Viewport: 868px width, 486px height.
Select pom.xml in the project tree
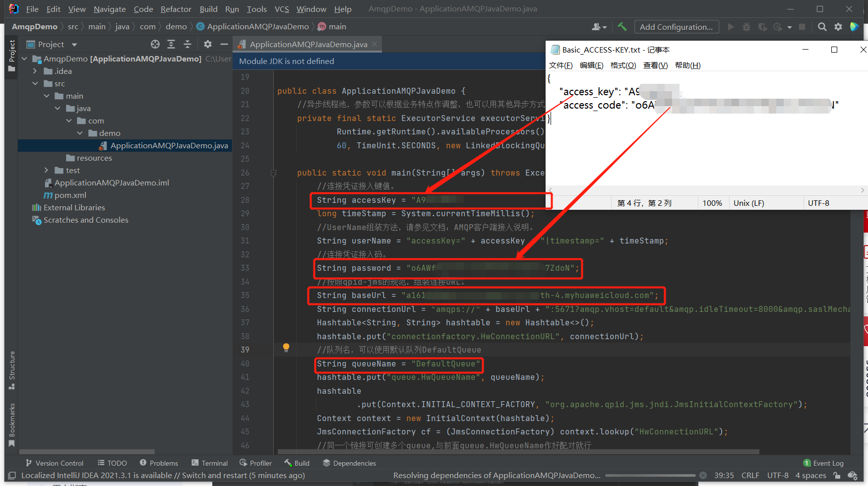(70, 195)
